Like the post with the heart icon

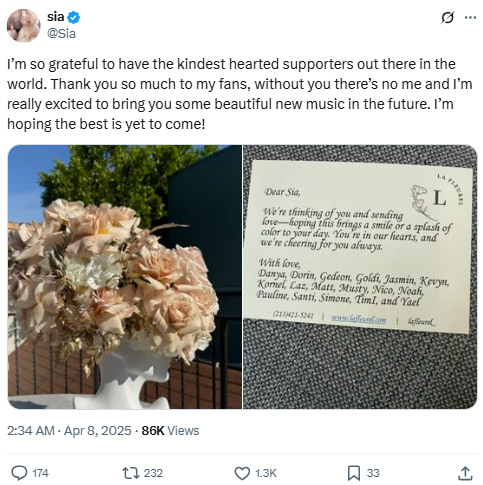(x=242, y=473)
